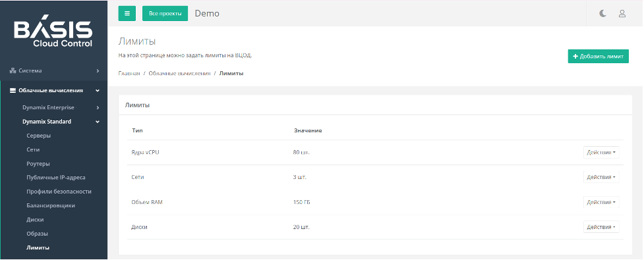This screenshot has width=644, height=260.
Task: Click the Все проекты button
Action: [x=165, y=13]
